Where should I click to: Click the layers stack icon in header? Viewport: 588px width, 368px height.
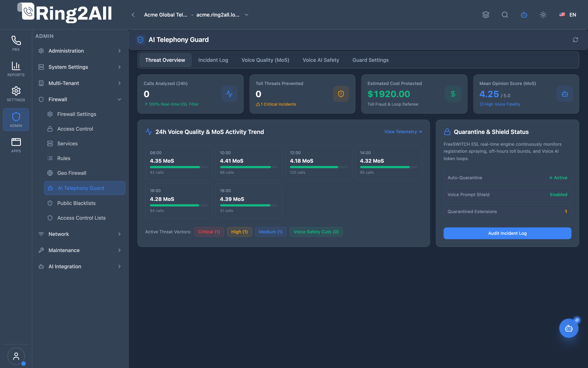486,15
